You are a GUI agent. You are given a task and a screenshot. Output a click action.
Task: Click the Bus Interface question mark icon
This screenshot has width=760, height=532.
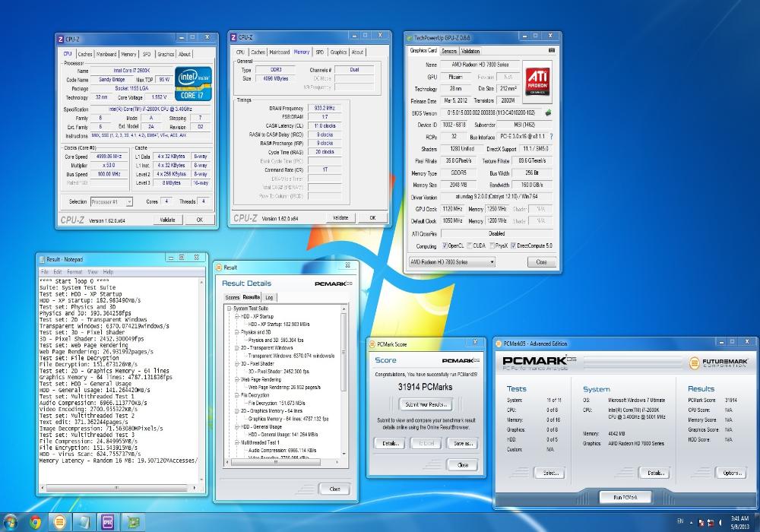pos(551,137)
